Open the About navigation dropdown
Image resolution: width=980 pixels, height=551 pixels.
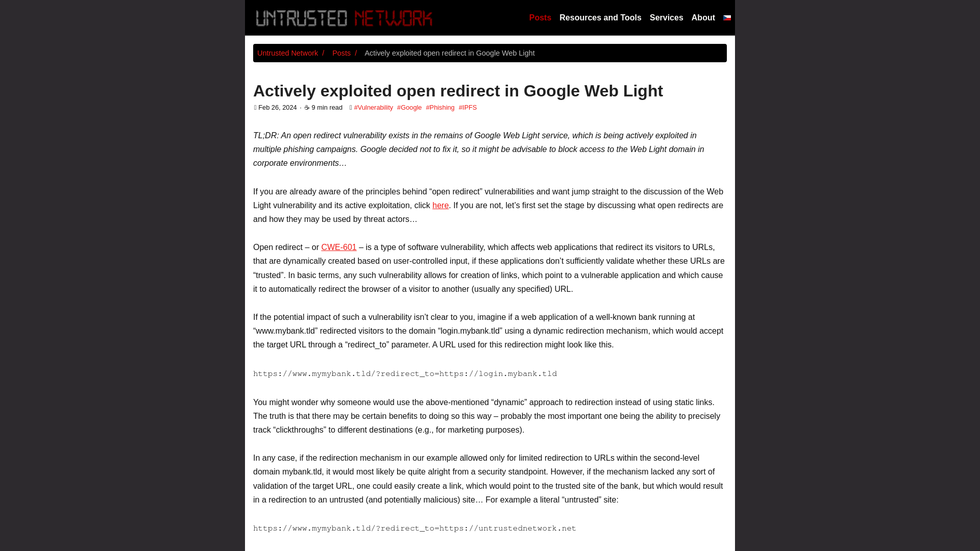tap(703, 17)
